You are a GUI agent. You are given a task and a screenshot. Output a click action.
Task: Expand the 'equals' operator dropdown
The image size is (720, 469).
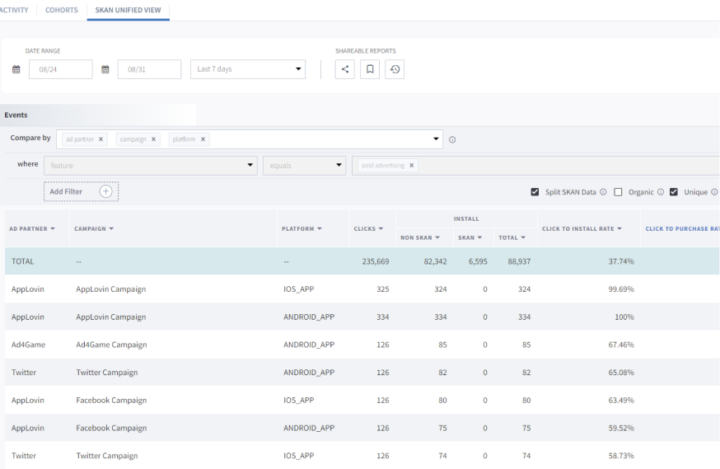click(303, 165)
